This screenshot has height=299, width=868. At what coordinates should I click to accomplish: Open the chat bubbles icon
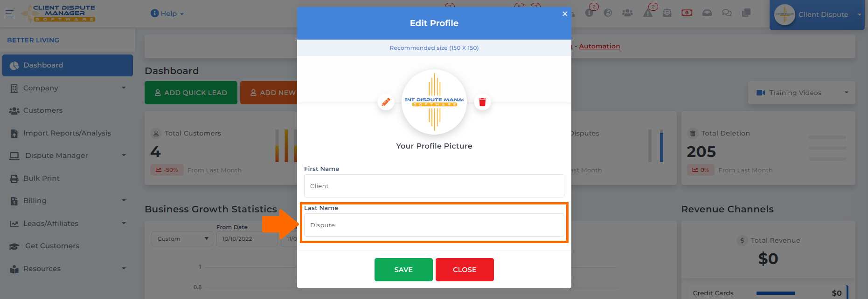tap(727, 13)
